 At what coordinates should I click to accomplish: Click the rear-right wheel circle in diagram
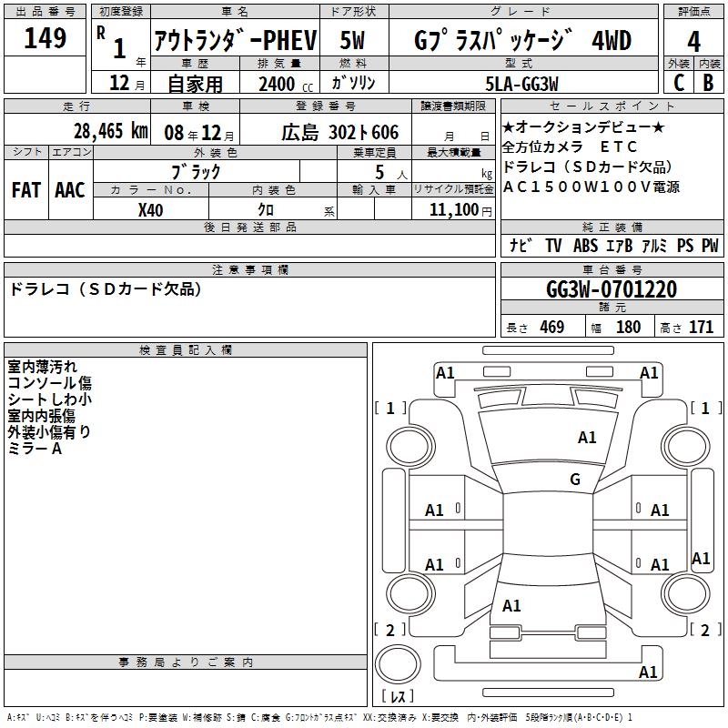coord(685,594)
